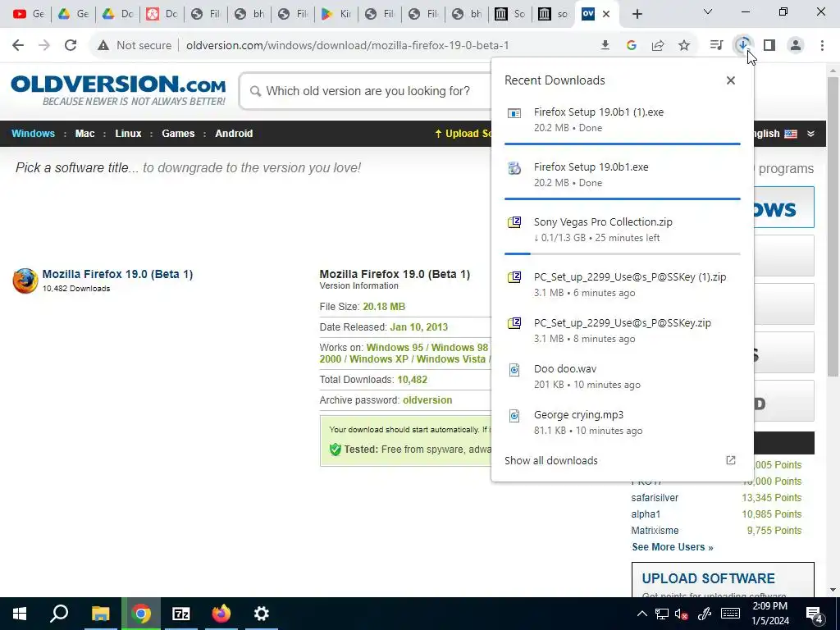
Task: Switch to the Google Play tab
Action: coord(336,14)
